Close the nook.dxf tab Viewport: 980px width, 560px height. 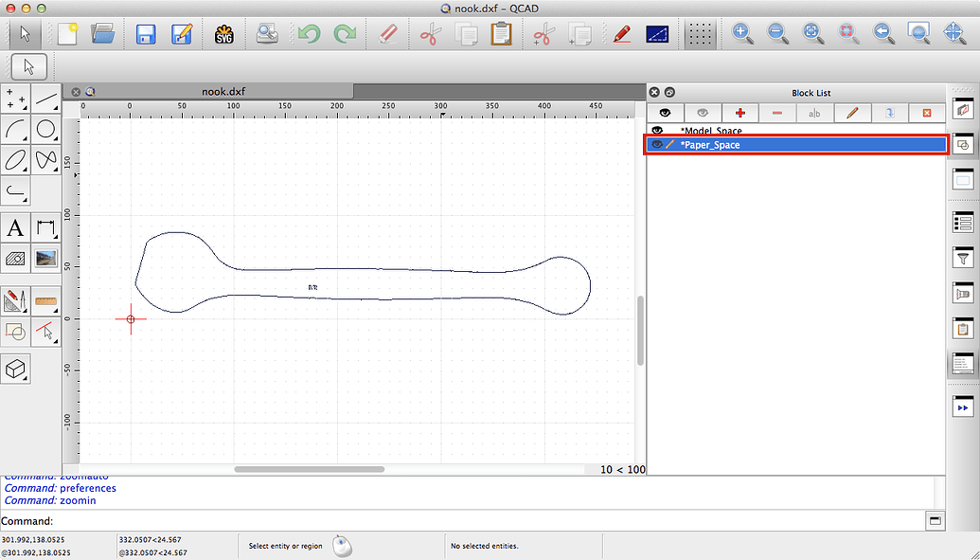coord(76,92)
